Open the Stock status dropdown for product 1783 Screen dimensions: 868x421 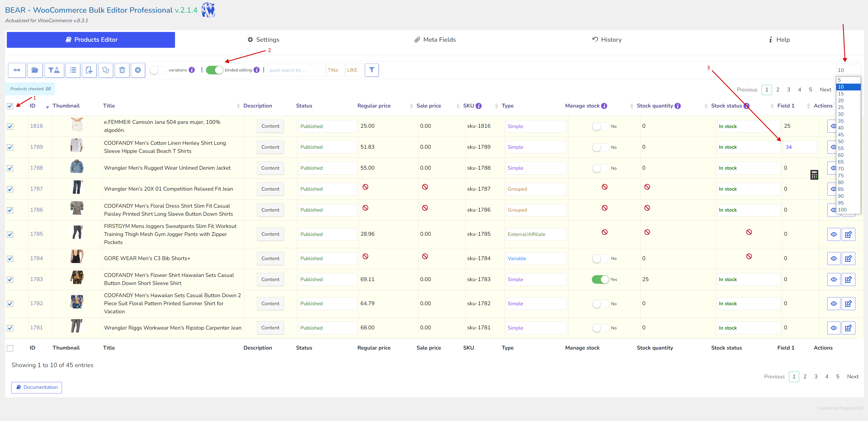pos(748,279)
